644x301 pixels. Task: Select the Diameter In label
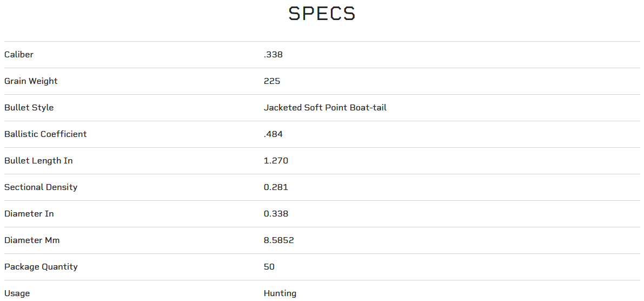click(29, 214)
